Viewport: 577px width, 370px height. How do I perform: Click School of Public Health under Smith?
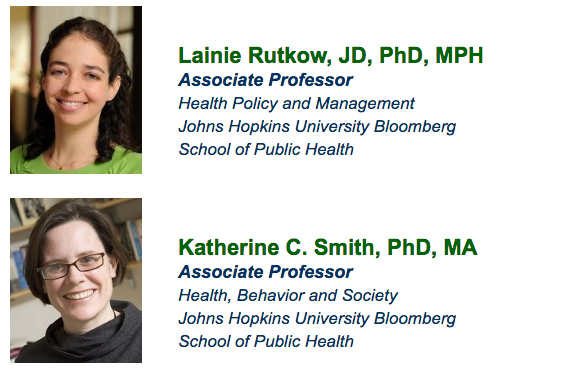266,342
